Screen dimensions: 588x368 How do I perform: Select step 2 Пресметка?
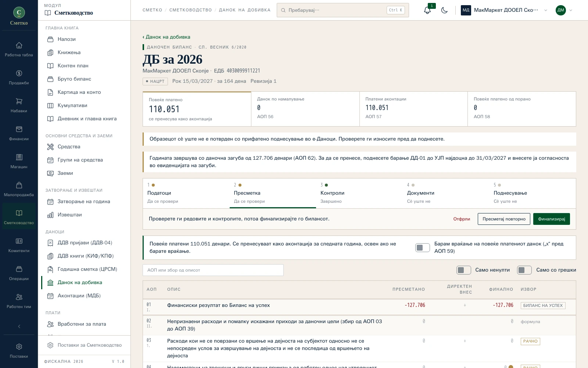click(x=273, y=193)
